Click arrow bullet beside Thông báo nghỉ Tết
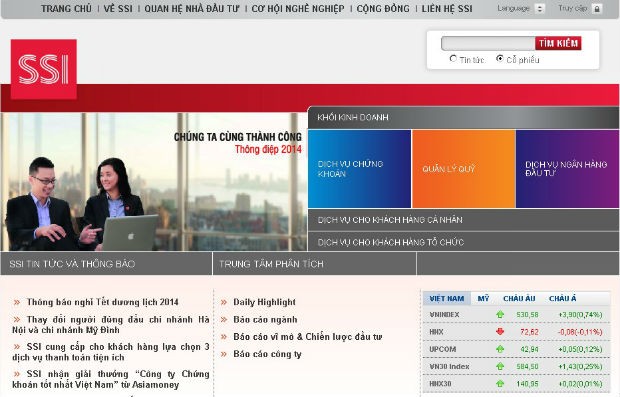 [17, 302]
